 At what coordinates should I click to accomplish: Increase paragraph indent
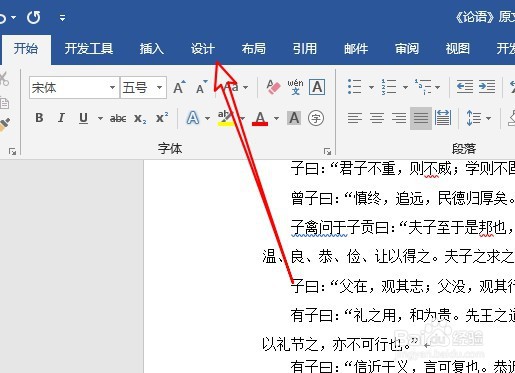pos(487,87)
